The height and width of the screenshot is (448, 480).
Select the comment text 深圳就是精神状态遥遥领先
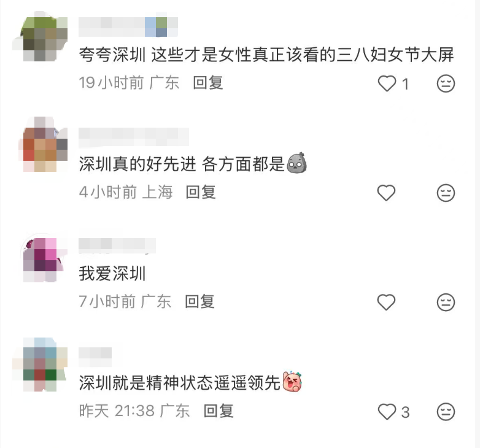tap(180, 382)
